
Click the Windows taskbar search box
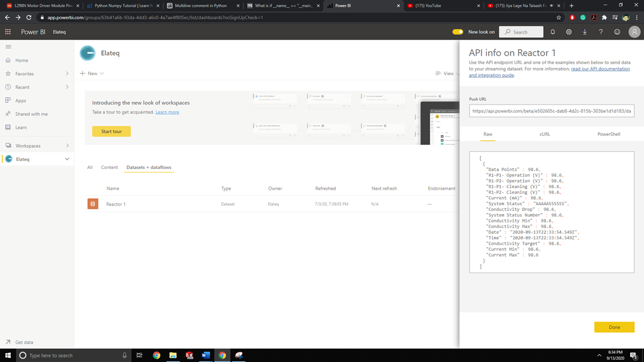click(73, 355)
